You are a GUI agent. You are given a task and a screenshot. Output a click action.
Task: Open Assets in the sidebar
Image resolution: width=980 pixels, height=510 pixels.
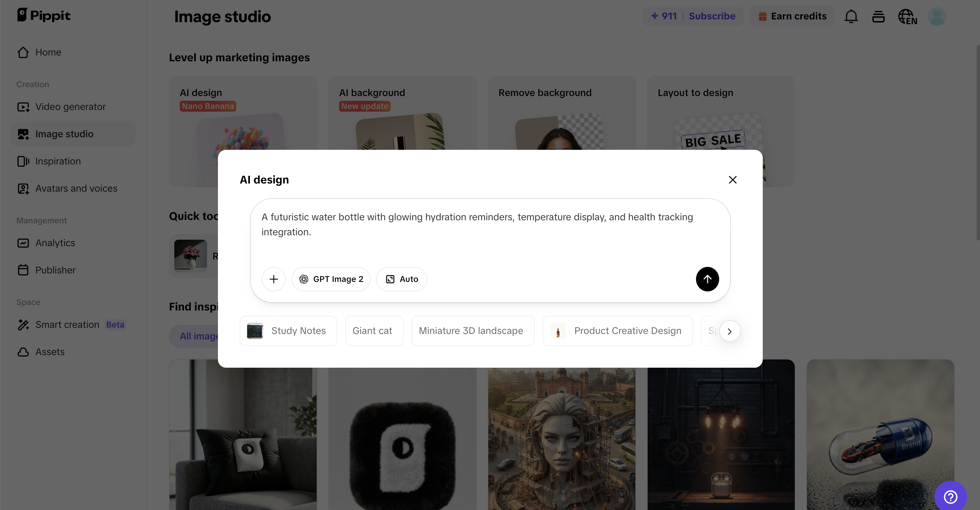(74, 352)
